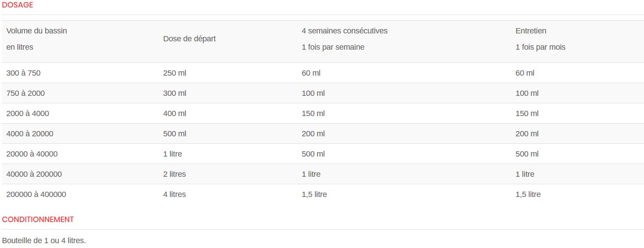
Task: Click the '400 ml' dose cell
Action: pyautogui.click(x=175, y=113)
